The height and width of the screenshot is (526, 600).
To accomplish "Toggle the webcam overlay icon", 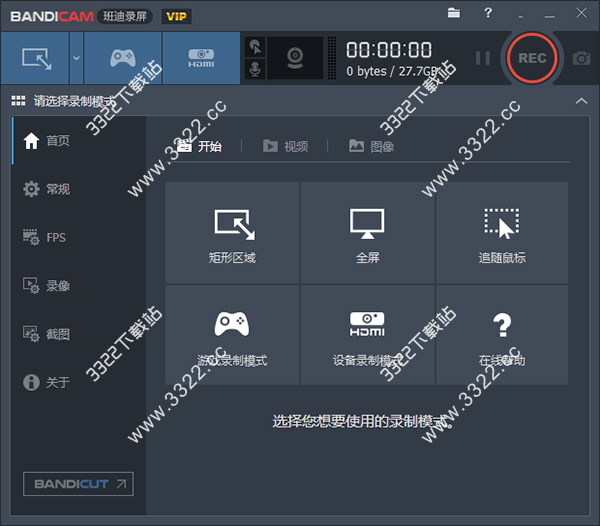I will click(295, 58).
